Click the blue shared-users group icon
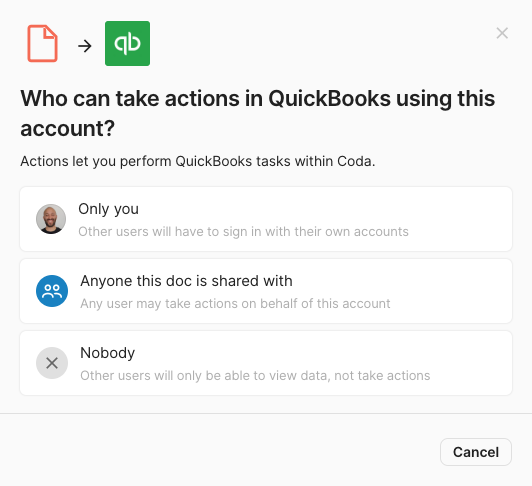 tap(52, 291)
